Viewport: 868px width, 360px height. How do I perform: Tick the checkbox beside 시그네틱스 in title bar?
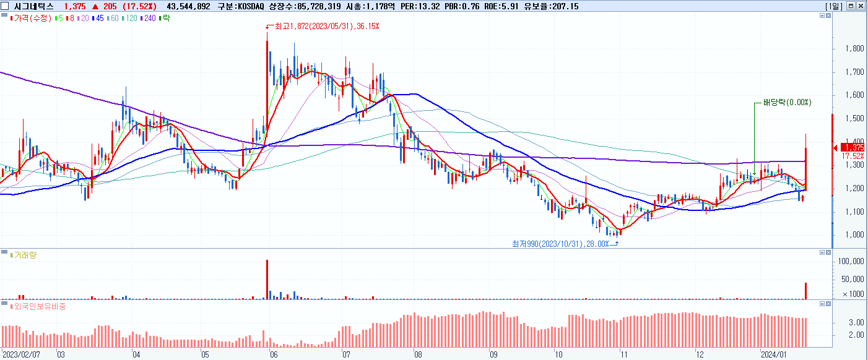coord(6,6)
